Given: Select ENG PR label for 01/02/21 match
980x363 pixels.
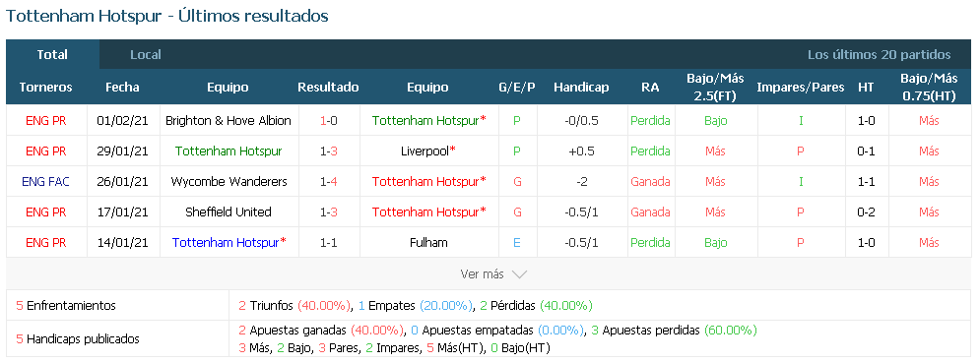Looking at the screenshot, I should click(45, 121).
